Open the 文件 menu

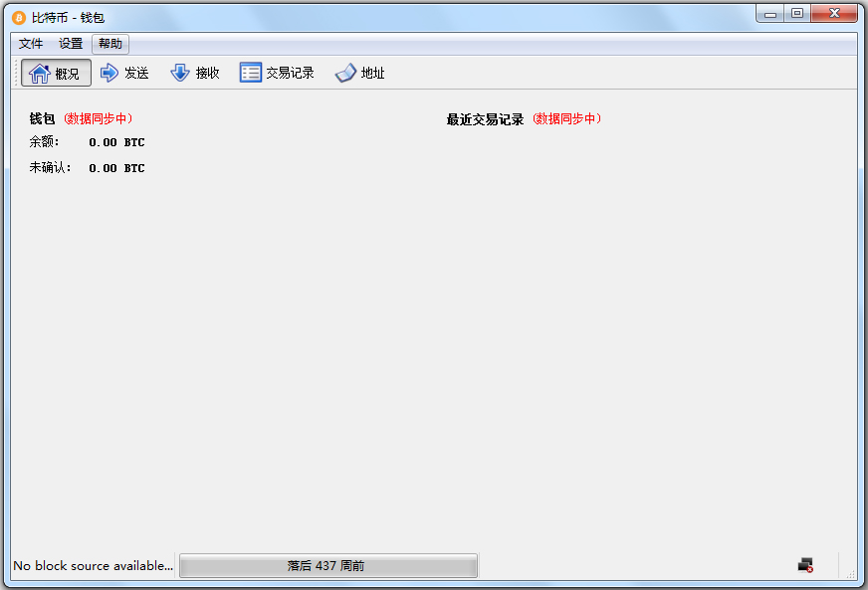[x=31, y=44]
